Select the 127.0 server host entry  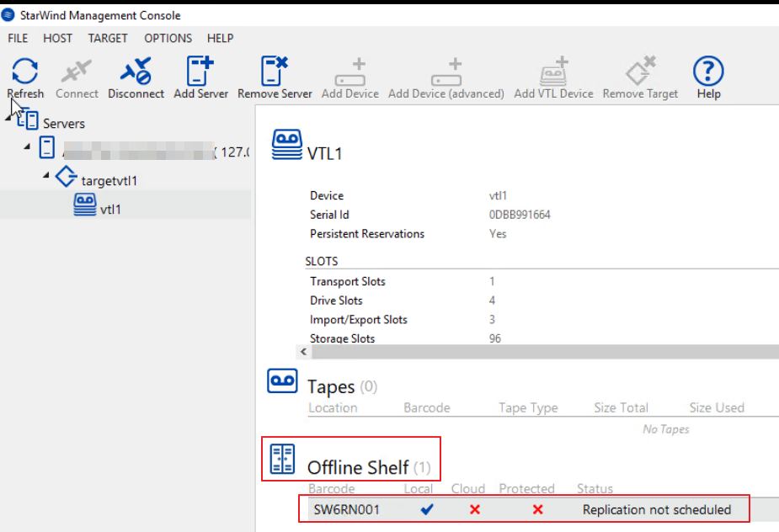[156, 151]
